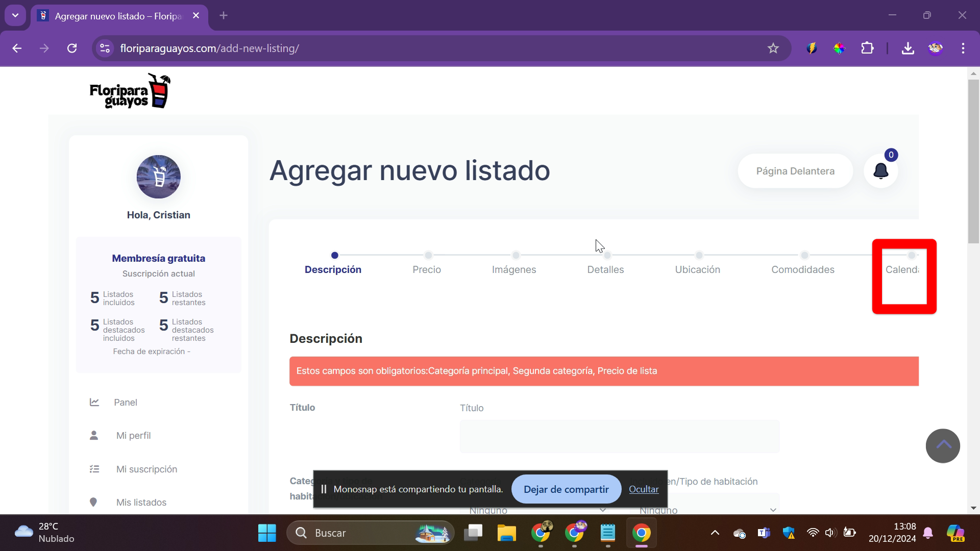
Task: Click the Mi perfil person icon
Action: pyautogui.click(x=94, y=435)
